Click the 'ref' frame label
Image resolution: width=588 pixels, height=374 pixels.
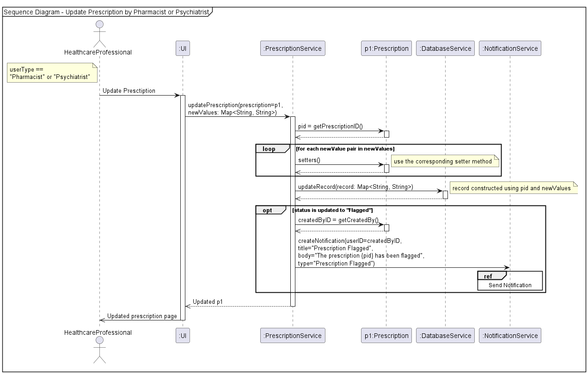click(488, 276)
